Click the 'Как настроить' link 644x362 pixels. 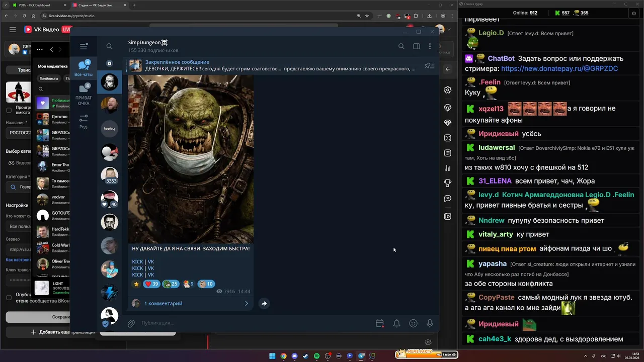click(x=19, y=260)
